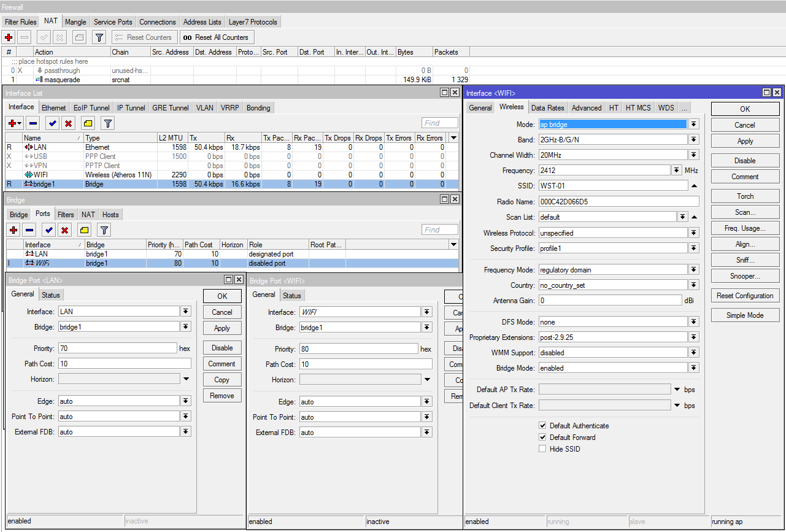Switch to Filter Rules tab in Firewall
This screenshot has height=532, width=786.
click(21, 21)
